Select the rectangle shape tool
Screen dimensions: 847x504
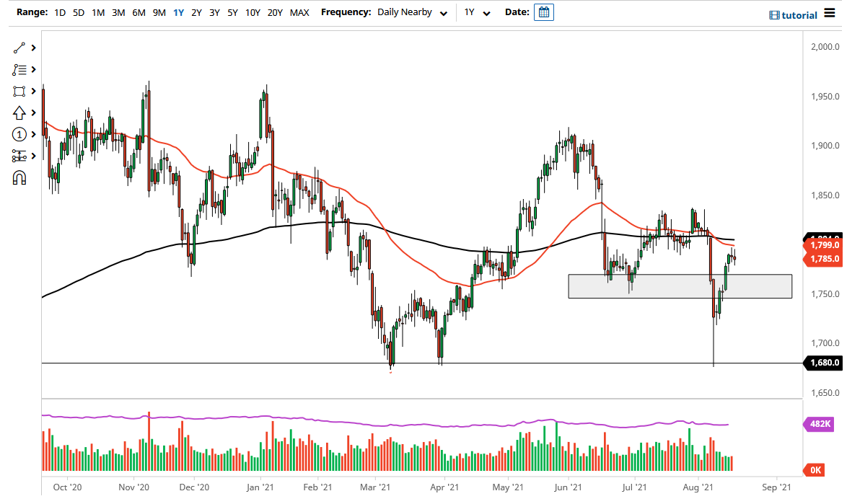coord(19,91)
